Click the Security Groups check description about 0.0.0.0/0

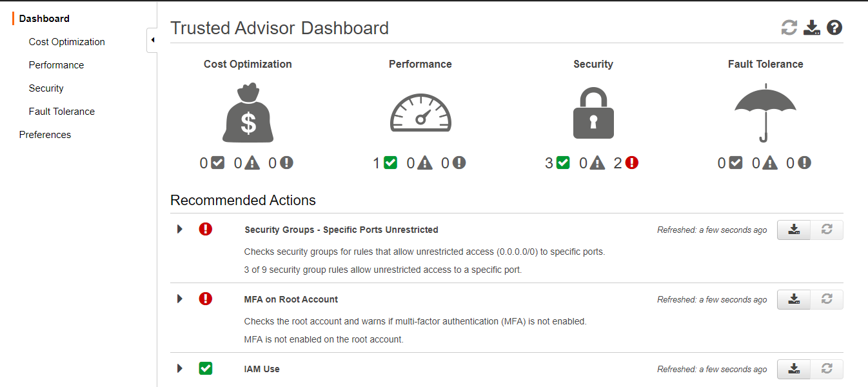click(425, 252)
